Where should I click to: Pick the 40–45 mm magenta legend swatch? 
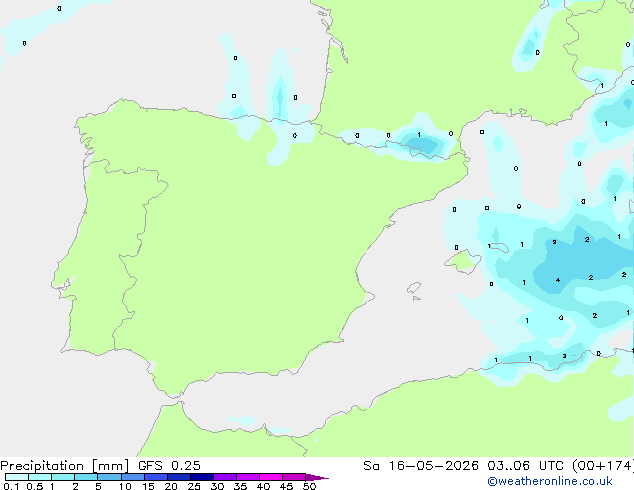[271, 477]
